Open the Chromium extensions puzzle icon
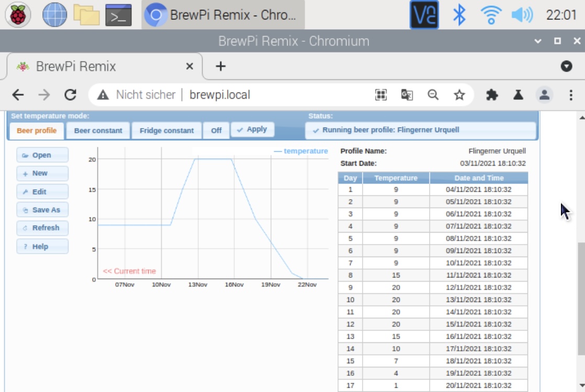Screen dimensions: 585x392 click(x=491, y=95)
